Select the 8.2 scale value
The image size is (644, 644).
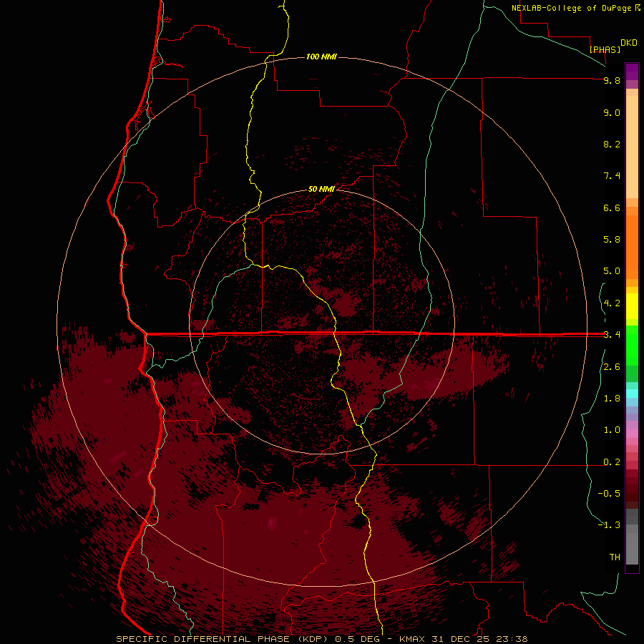point(612,144)
